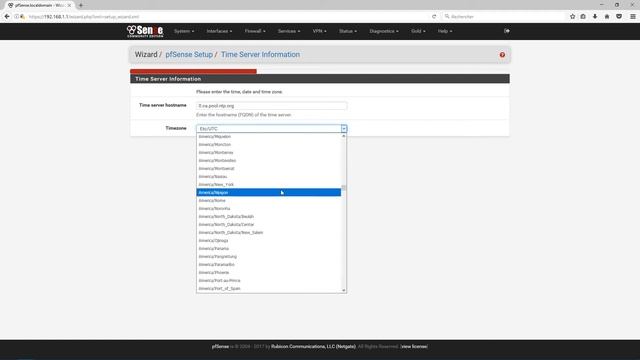640x360 pixels.
Task: Open the Services menu
Action: coord(289,31)
